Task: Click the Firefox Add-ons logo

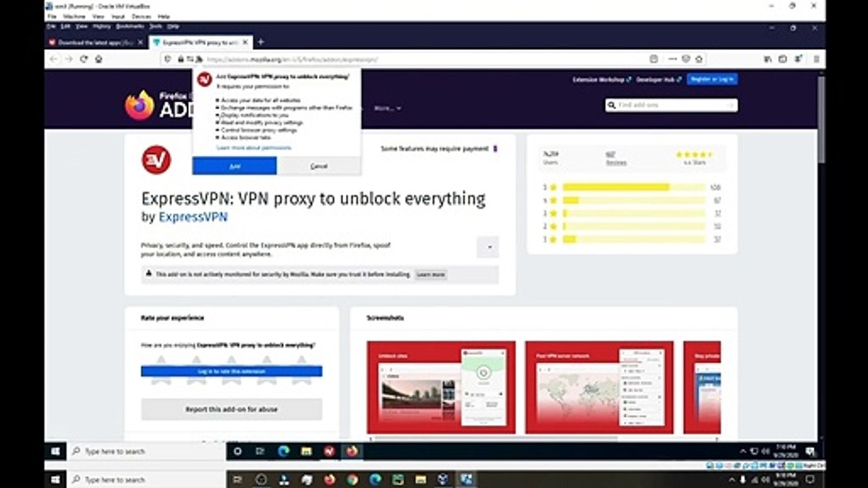Action: click(160, 105)
